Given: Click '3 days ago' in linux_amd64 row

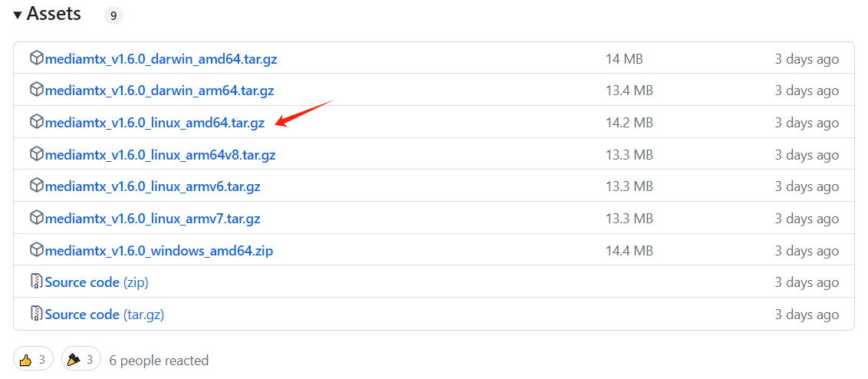Looking at the screenshot, I should [807, 123].
